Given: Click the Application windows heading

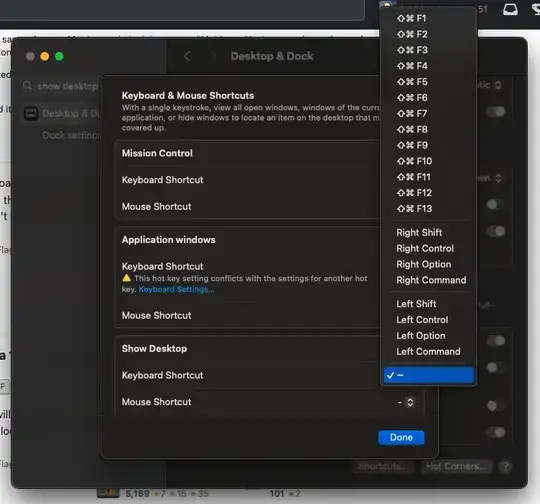Looking at the screenshot, I should (x=168, y=240).
